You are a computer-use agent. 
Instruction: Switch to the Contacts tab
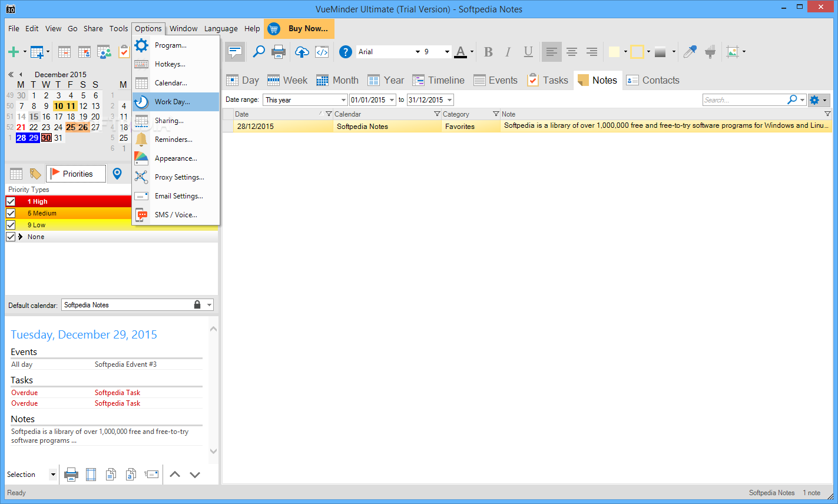653,80
